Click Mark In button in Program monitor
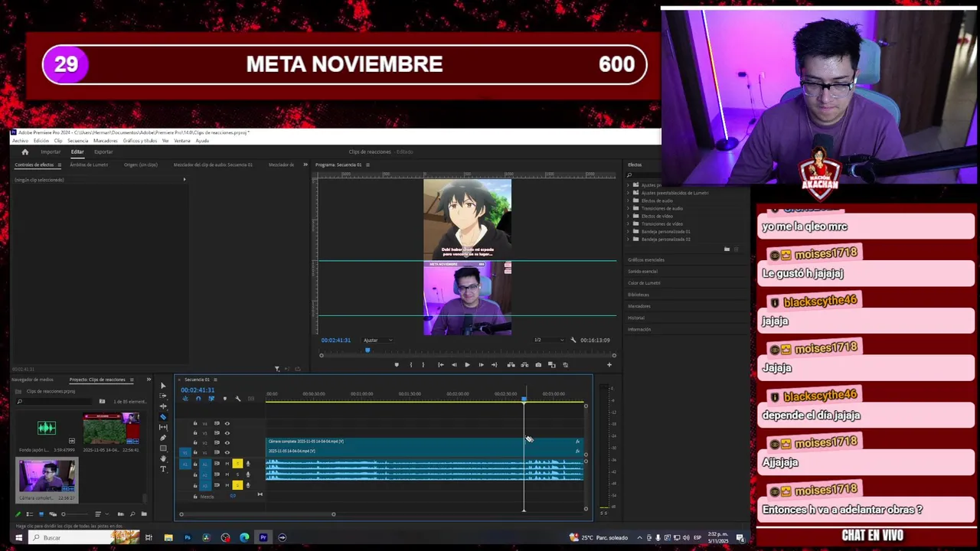980x551 pixels. (411, 364)
